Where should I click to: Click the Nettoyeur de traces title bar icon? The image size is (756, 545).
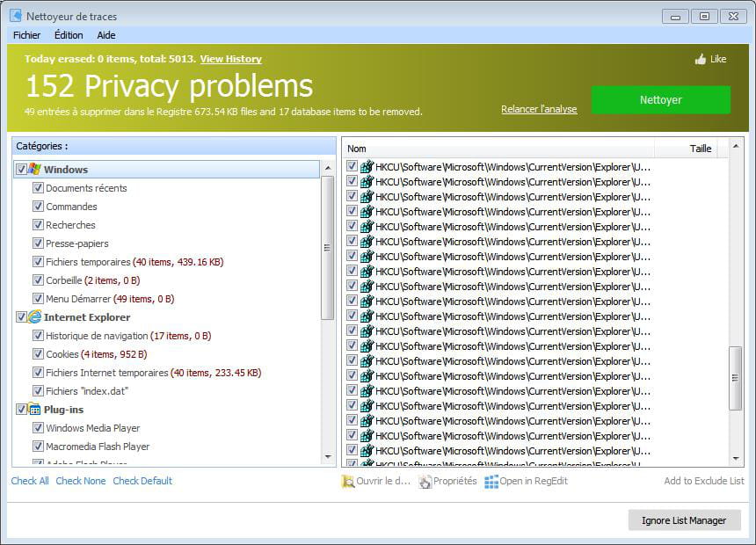click(x=15, y=16)
